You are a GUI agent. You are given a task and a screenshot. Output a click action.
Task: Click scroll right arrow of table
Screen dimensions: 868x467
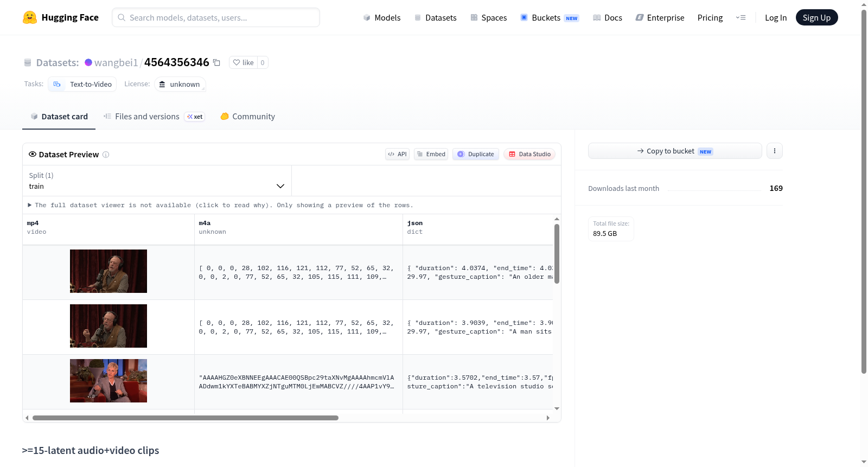pos(548,418)
